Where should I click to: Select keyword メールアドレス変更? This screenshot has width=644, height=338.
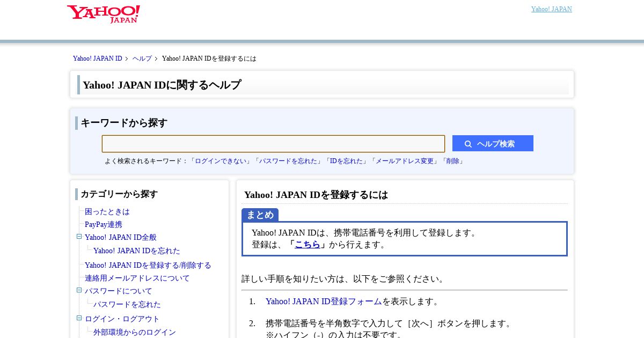pos(405,161)
